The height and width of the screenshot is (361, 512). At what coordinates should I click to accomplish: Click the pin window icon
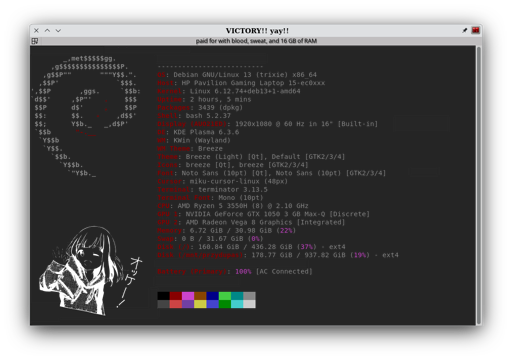[x=464, y=30]
